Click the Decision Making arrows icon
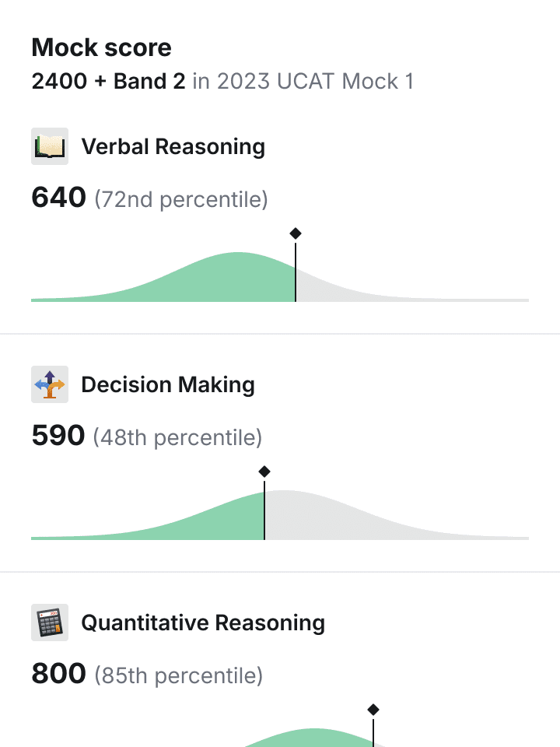Screen dimensions: 560x747 click(x=50, y=384)
